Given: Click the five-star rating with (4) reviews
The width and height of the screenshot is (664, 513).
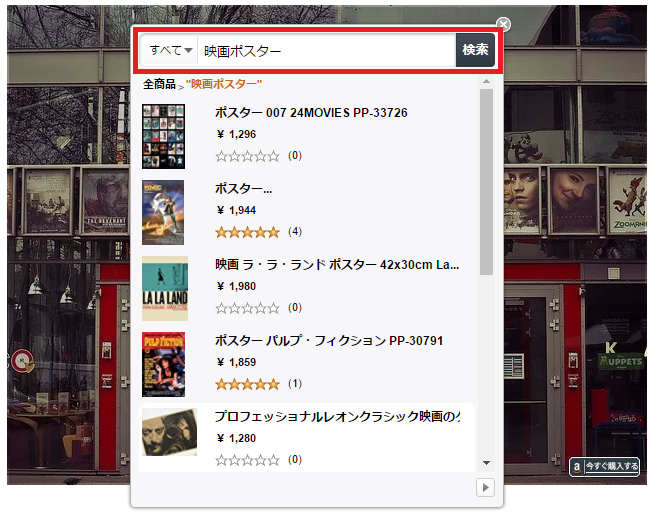Looking at the screenshot, I should point(247,232).
